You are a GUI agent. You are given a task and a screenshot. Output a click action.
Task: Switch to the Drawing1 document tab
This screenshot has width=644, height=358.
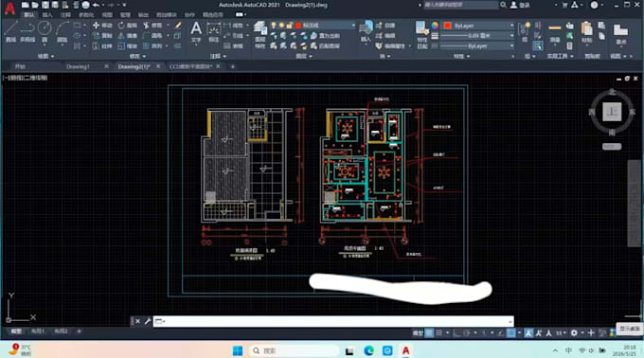click(78, 66)
